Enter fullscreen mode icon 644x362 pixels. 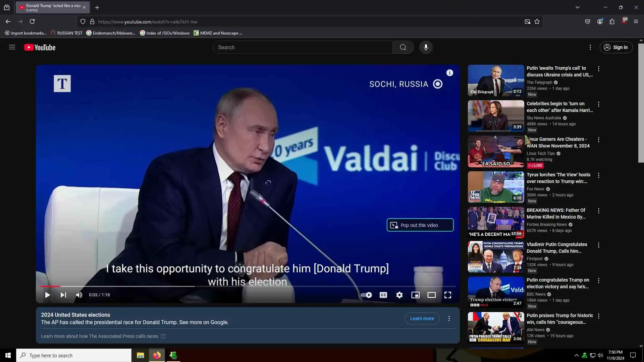[447, 295]
